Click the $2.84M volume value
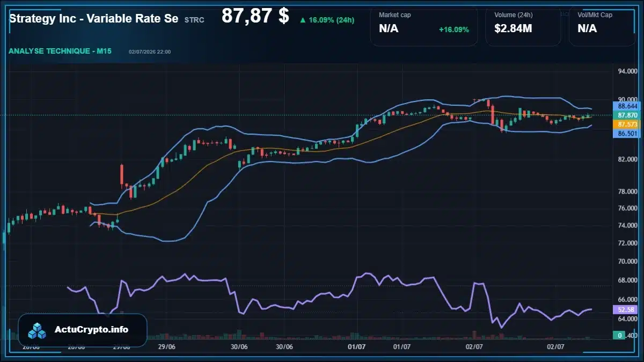 pos(513,28)
